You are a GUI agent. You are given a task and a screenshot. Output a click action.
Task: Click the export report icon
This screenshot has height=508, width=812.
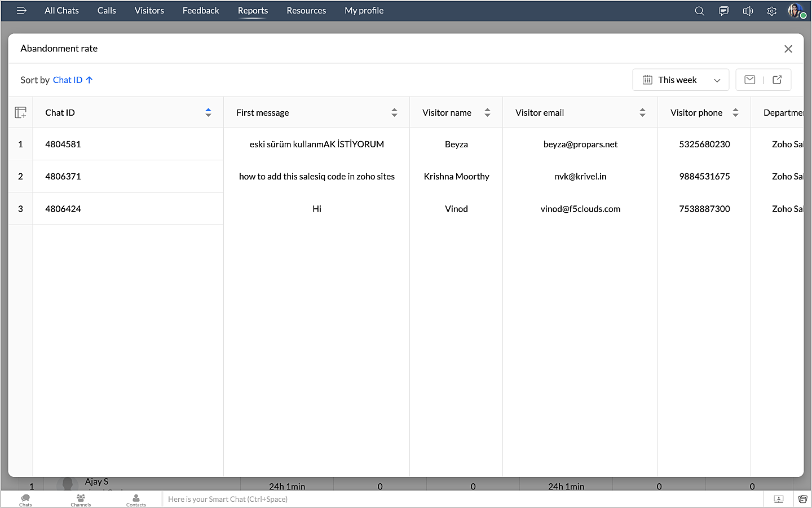777,80
